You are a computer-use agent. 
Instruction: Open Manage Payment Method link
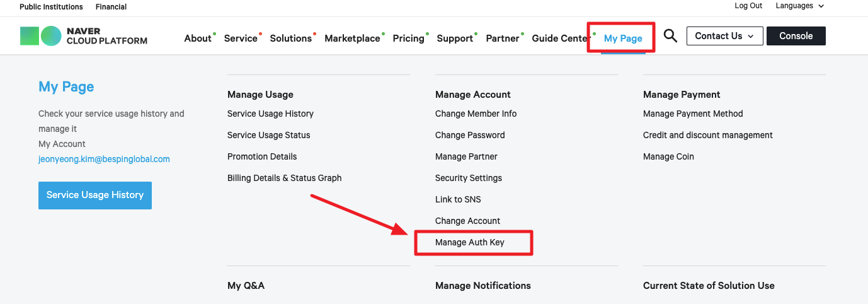[x=693, y=114]
